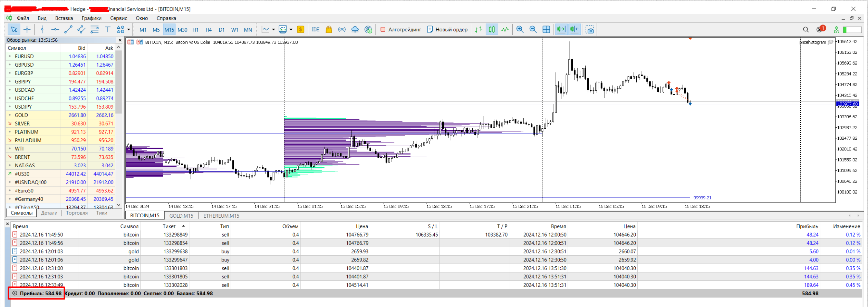
Task: Activate the crosshair tool
Action: [27, 30]
